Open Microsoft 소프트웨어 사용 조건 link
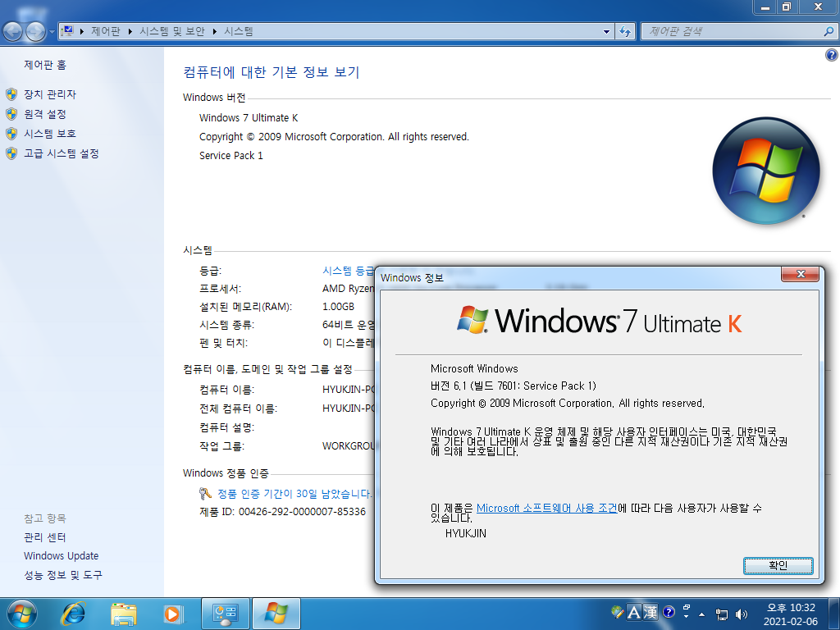 [x=547, y=508]
